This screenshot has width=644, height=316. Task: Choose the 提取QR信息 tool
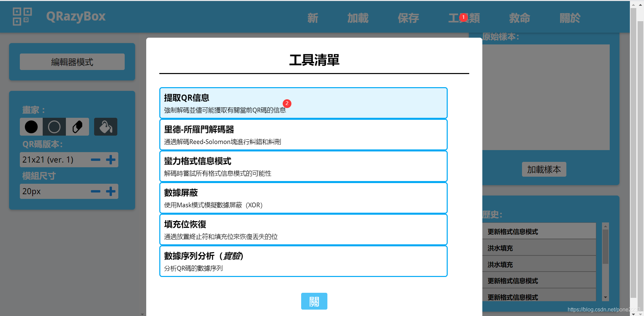click(x=304, y=103)
